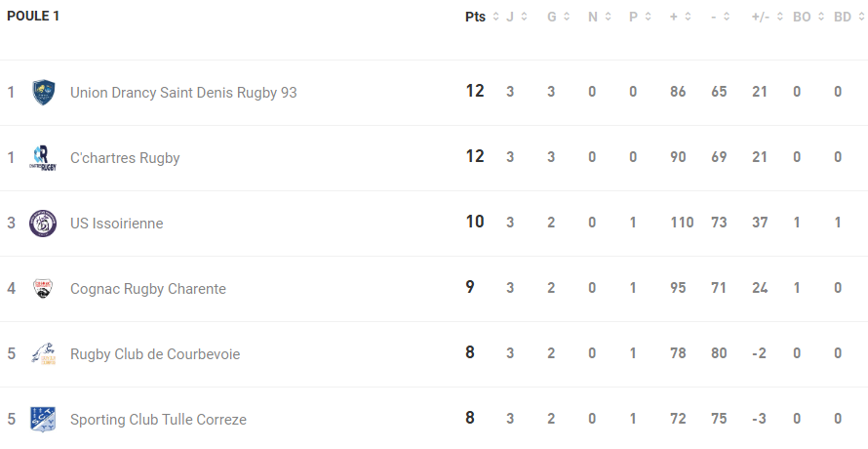Select Cognac Rugby Charente team name
This screenshot has height=449, width=868.
(x=148, y=289)
